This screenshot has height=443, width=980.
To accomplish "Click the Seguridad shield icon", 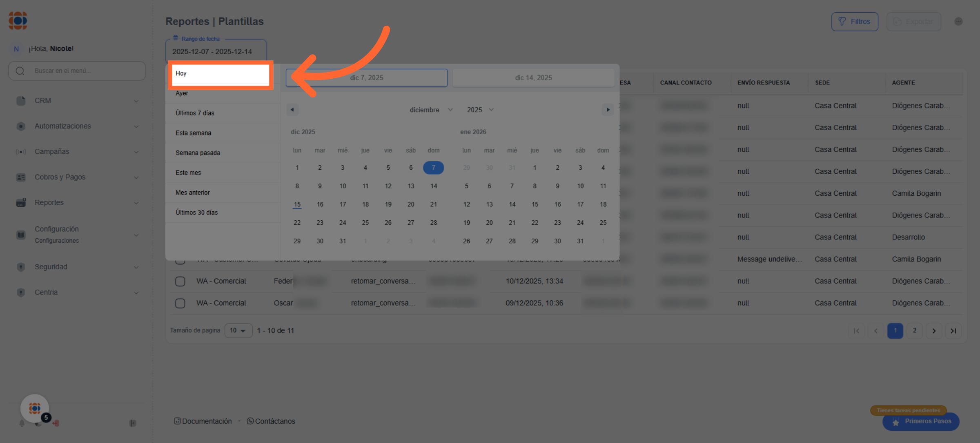I will pyautogui.click(x=21, y=267).
